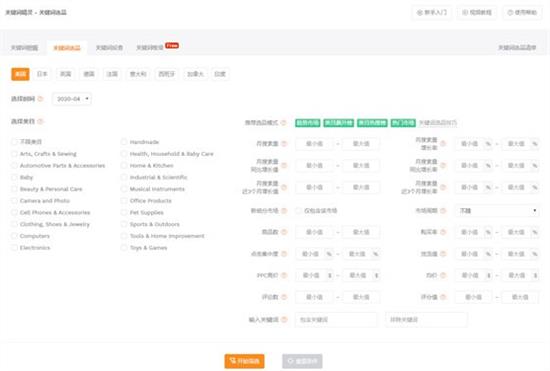This screenshot has height=371, width=550.
Task: Open help icon beside 评论数 label
Action: 284,297
